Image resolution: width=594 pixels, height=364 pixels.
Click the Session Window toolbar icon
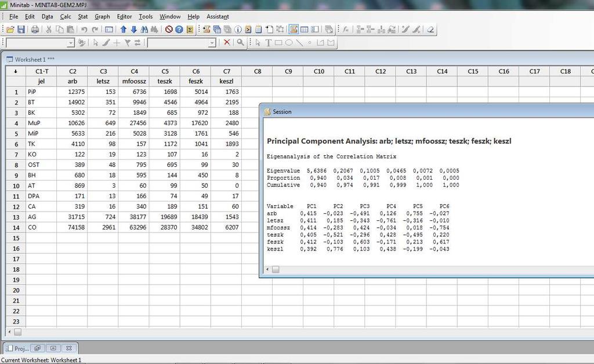294,30
